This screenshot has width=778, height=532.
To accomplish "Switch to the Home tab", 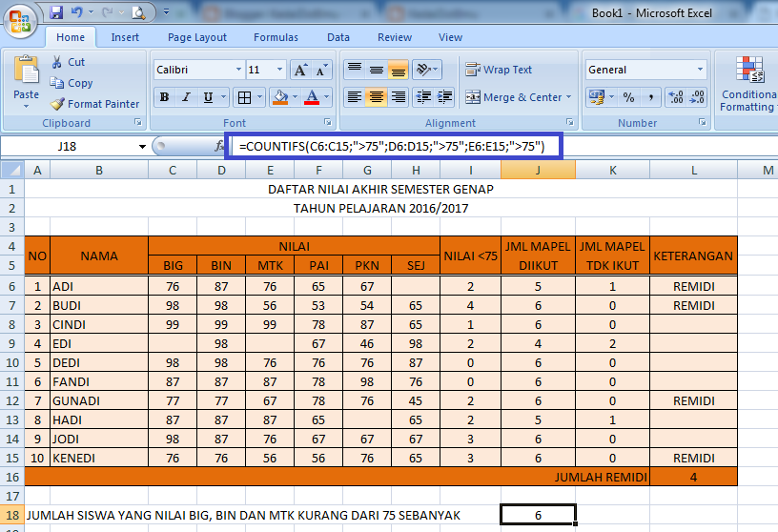I will [71, 37].
